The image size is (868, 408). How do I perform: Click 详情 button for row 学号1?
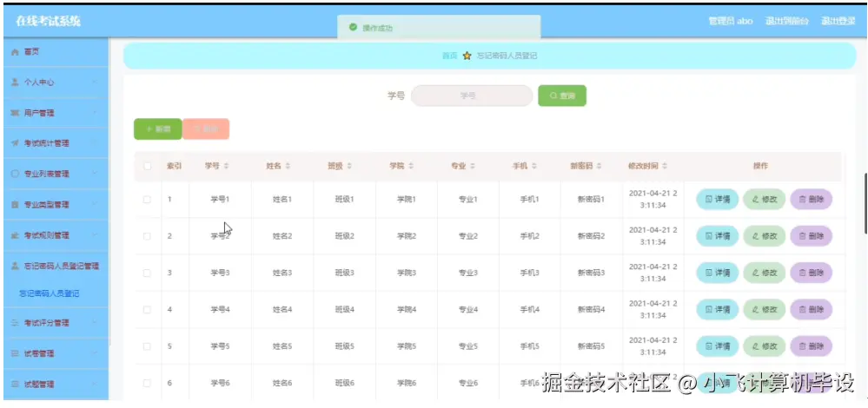point(718,200)
